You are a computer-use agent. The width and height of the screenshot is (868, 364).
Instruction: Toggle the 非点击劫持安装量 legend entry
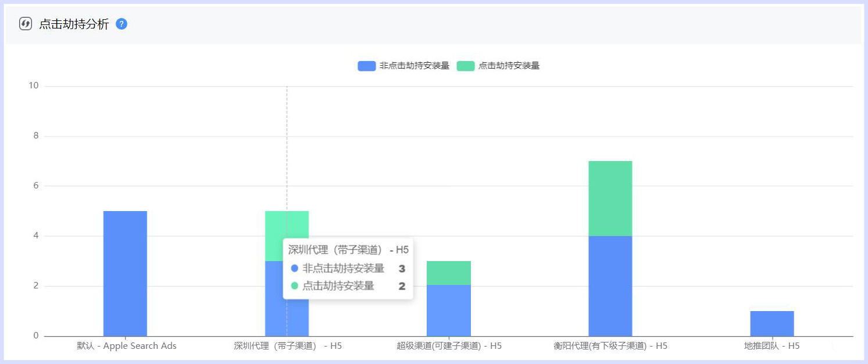[x=403, y=66]
